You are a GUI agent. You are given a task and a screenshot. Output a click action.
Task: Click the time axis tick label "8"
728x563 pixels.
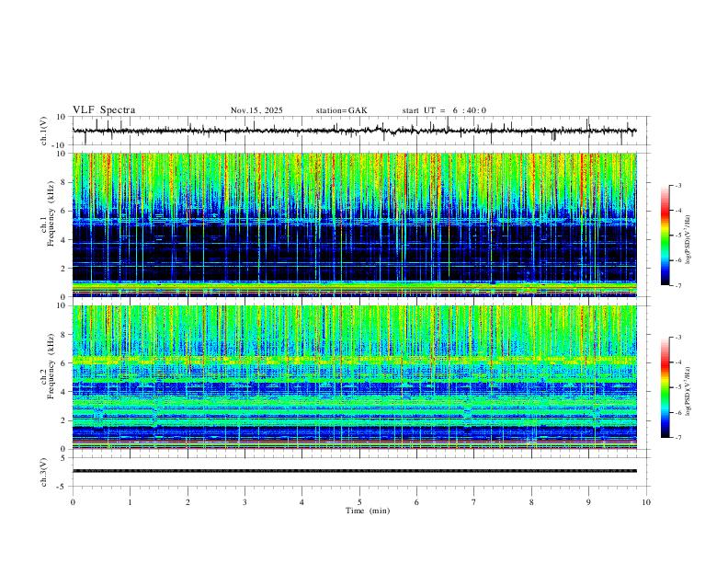(x=531, y=502)
